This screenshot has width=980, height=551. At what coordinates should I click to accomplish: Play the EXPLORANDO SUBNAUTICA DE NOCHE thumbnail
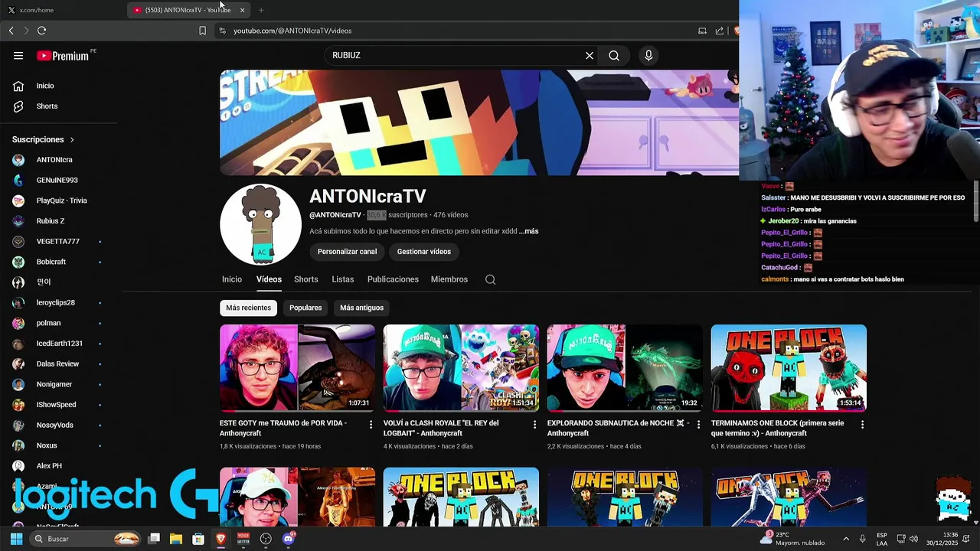[625, 368]
